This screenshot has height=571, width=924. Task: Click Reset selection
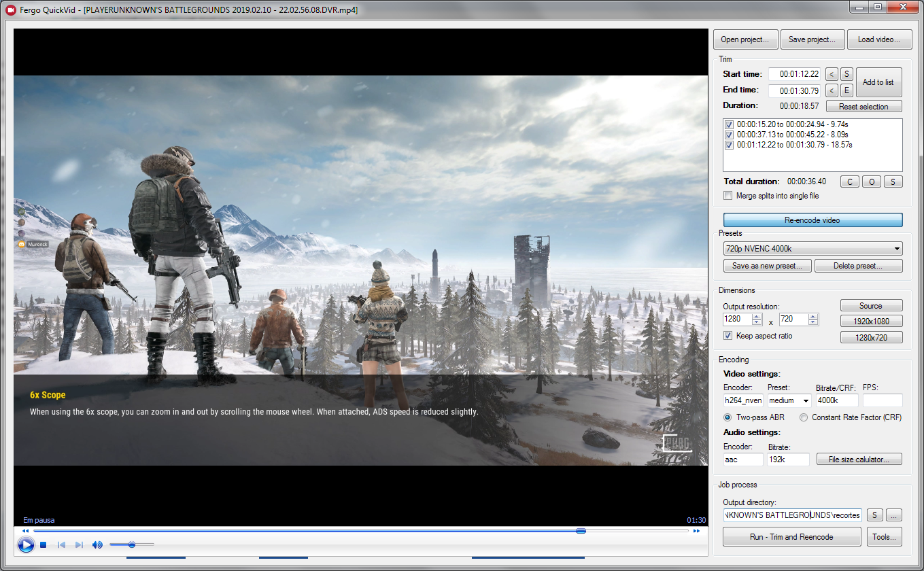[x=863, y=107]
